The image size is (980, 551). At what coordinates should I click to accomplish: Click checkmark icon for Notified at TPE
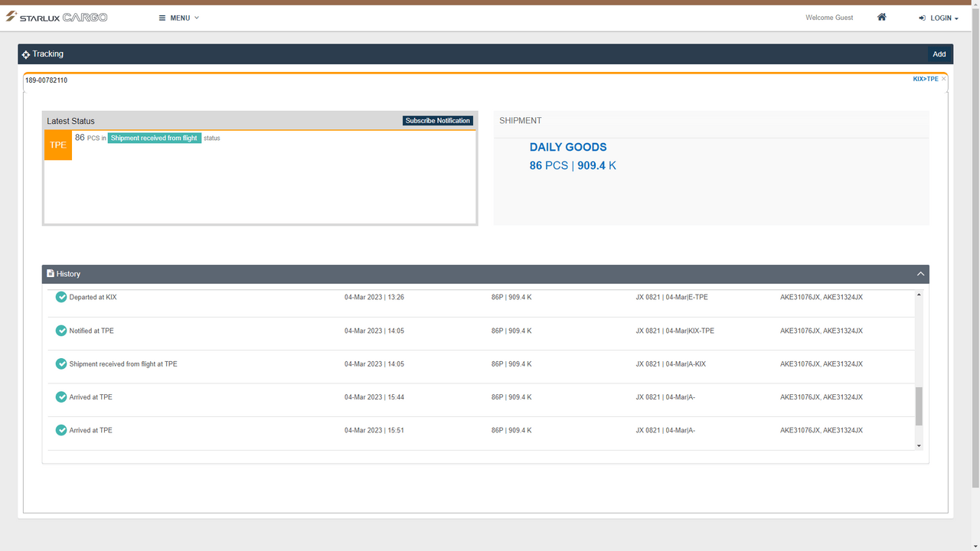61,331
